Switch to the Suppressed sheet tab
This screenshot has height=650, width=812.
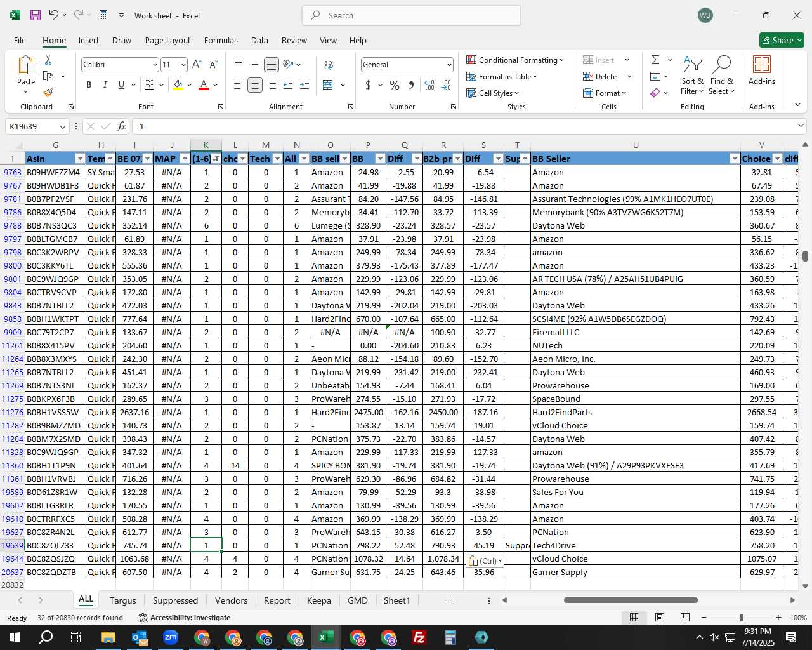(x=175, y=600)
